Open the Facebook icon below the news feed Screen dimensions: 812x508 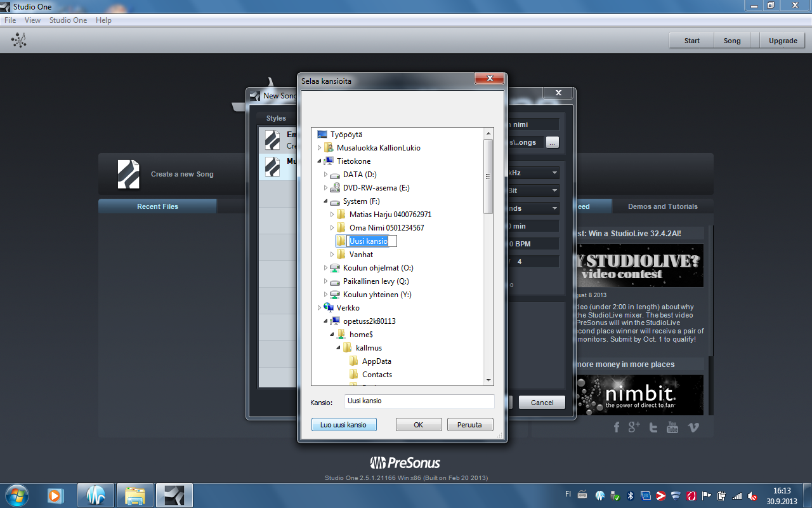(616, 427)
